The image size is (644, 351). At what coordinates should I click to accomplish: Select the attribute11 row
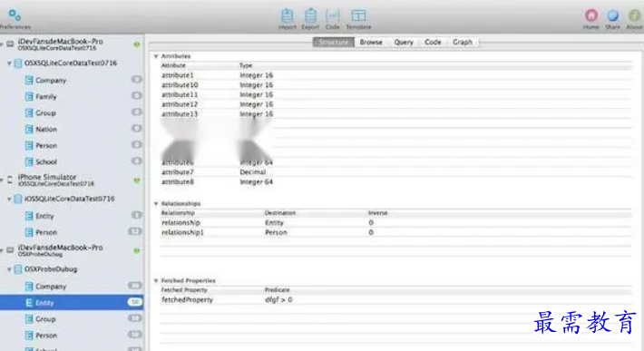click(396, 94)
